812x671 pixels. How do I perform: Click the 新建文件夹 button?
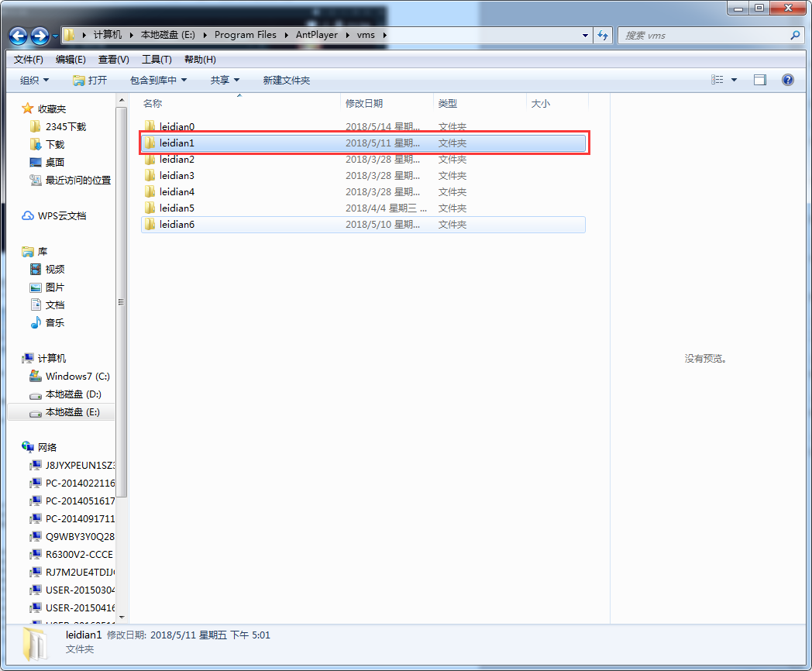point(286,80)
